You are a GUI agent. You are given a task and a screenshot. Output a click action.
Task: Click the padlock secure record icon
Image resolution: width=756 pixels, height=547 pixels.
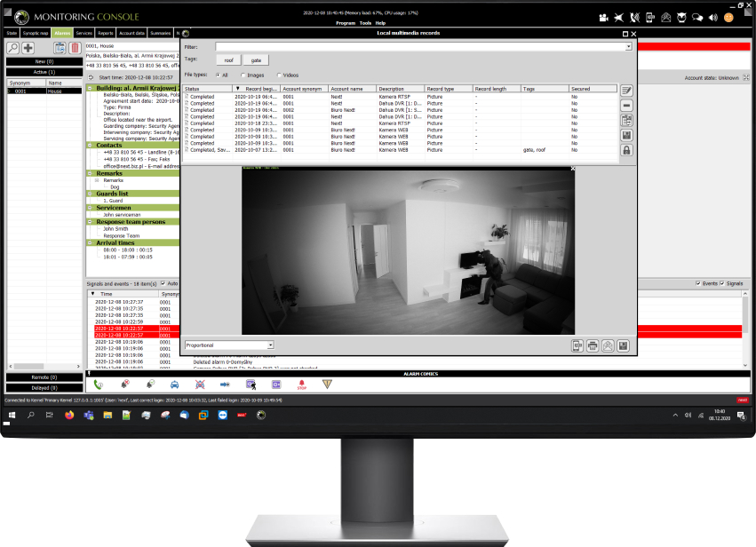(x=626, y=150)
